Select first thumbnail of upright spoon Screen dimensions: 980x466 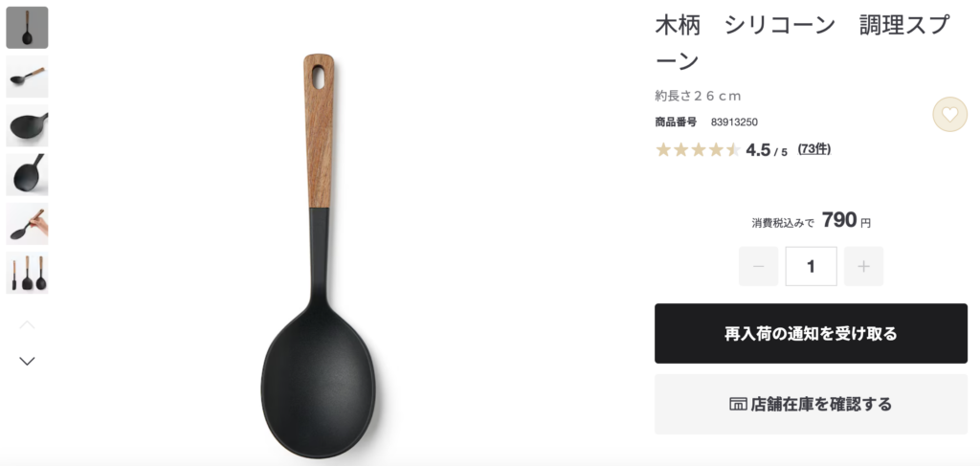pyautogui.click(x=27, y=28)
